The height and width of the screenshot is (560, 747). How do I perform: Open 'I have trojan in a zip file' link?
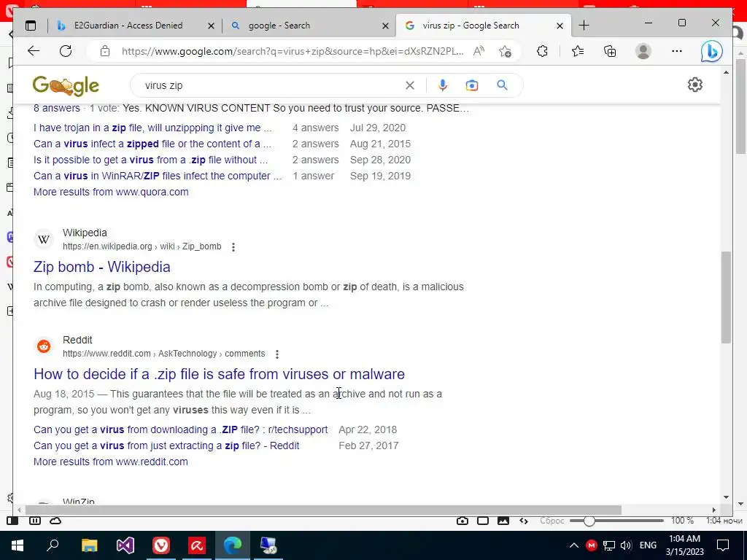pos(152,128)
